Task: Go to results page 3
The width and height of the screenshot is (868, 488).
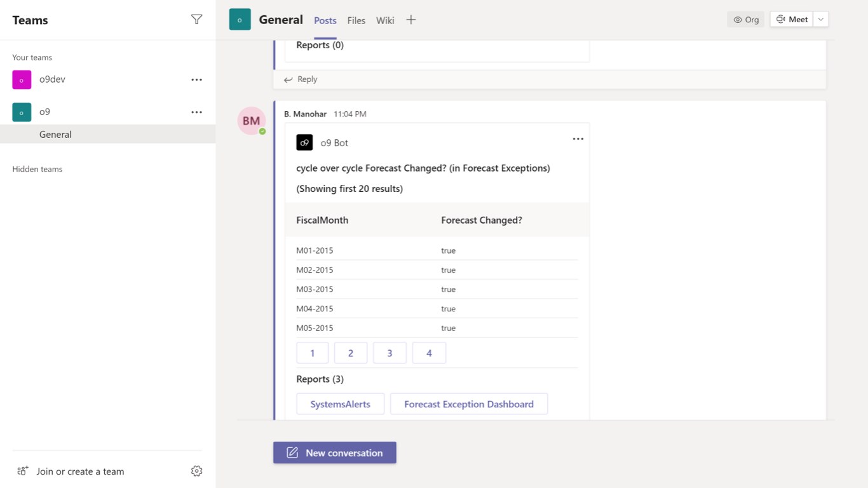Action: point(390,353)
